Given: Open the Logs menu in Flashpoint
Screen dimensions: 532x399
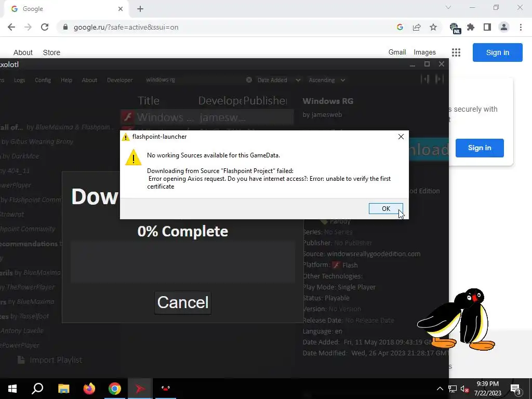Looking at the screenshot, I should coord(19,80).
